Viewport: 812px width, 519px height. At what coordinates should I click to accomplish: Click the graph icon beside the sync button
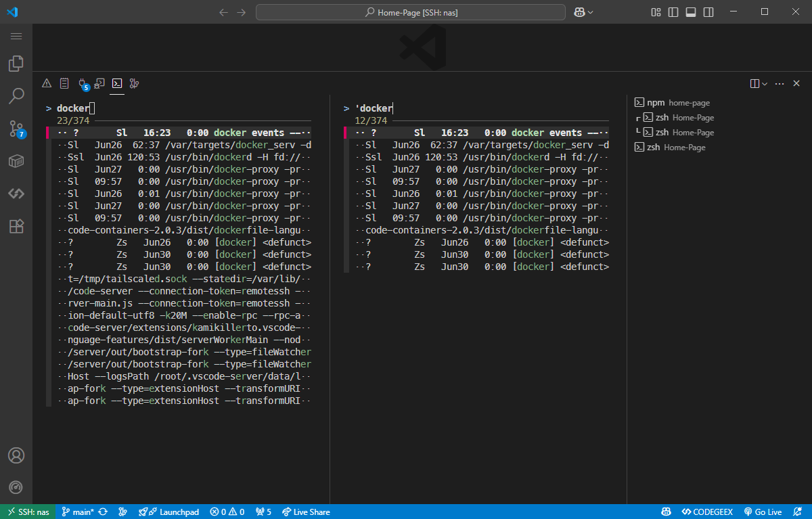pos(122,512)
